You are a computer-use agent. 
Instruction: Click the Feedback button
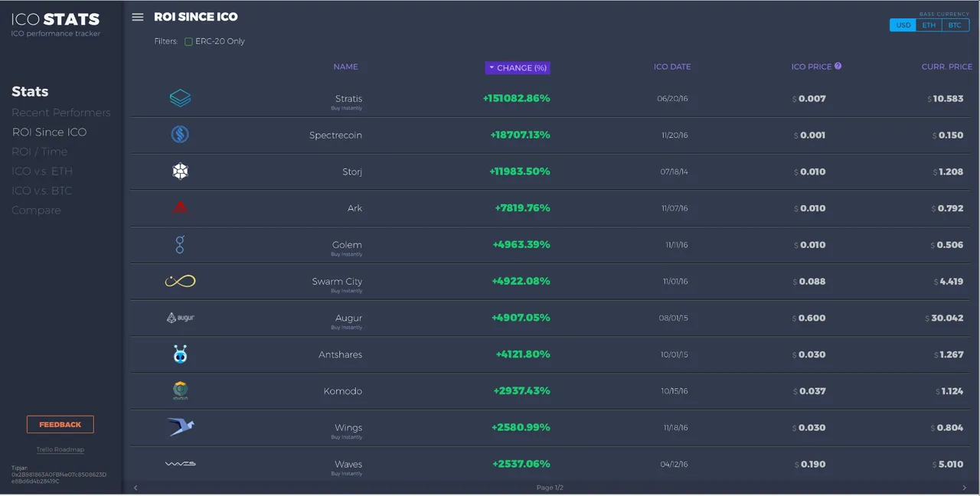tap(60, 424)
